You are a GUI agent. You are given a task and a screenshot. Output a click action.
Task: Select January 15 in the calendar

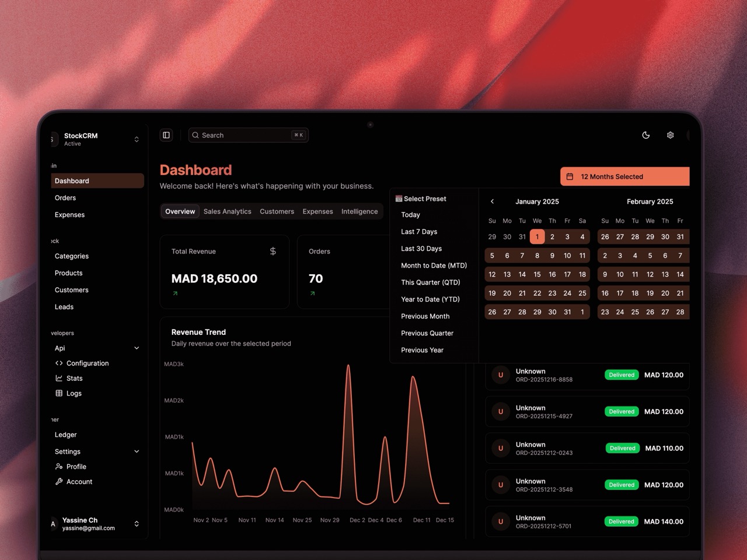pos(537,274)
